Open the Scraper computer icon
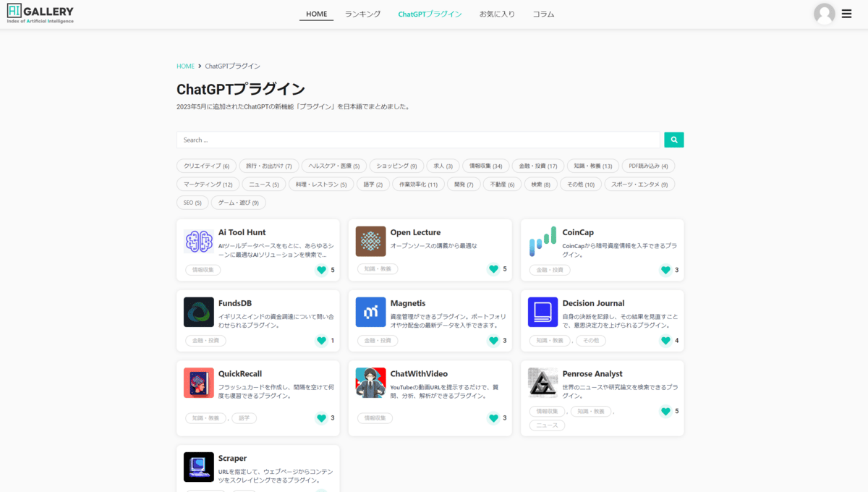868x492 pixels. click(x=199, y=467)
